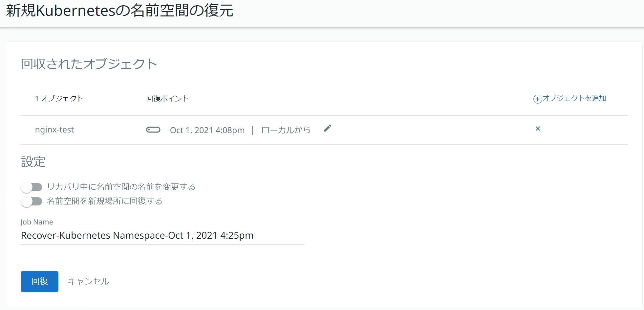
Task: Click the 回復ポイント column header
Action: point(167,99)
